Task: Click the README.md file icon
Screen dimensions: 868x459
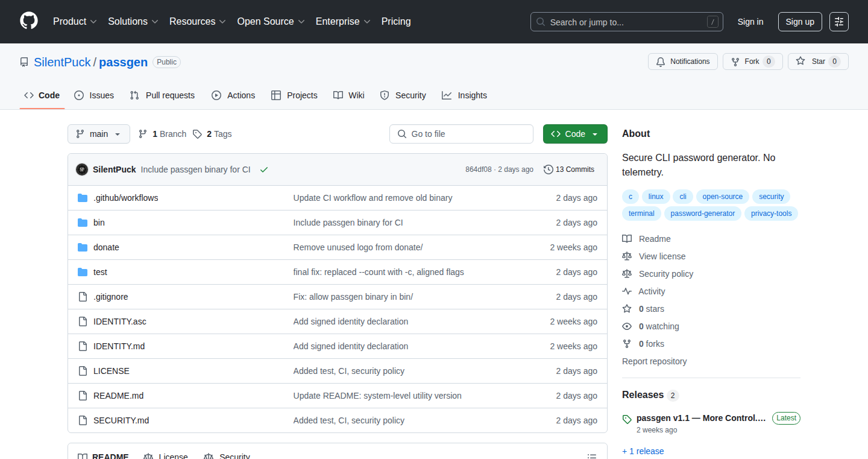Action: pyautogui.click(x=83, y=396)
